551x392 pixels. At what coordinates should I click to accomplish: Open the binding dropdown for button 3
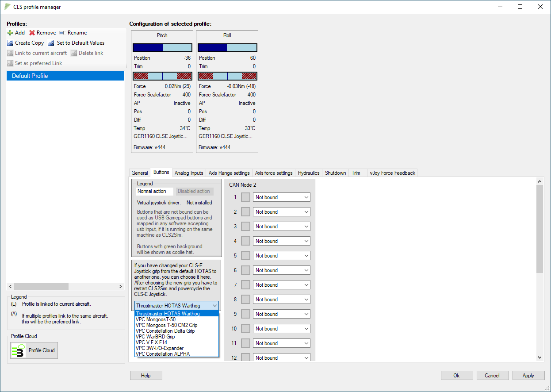282,227
